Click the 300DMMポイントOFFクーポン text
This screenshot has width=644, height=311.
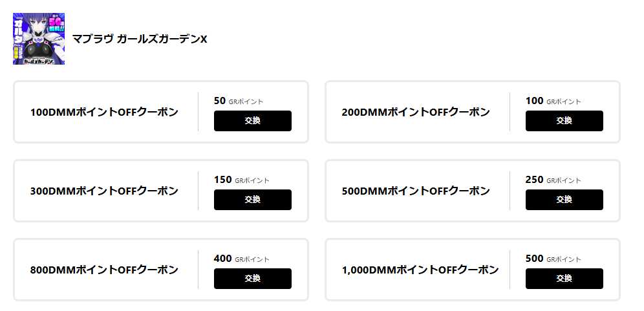[x=104, y=191]
